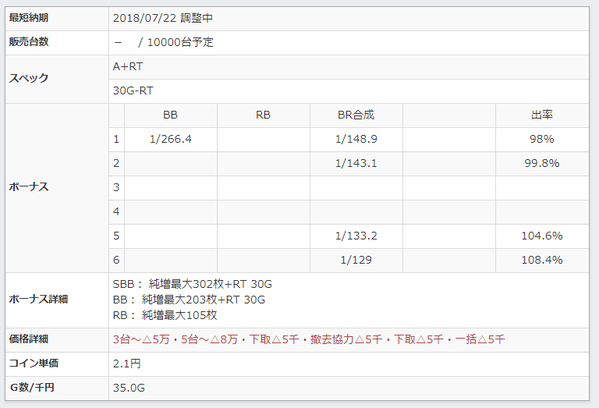
Task: Click the A+RT spec value
Action: 128,66
